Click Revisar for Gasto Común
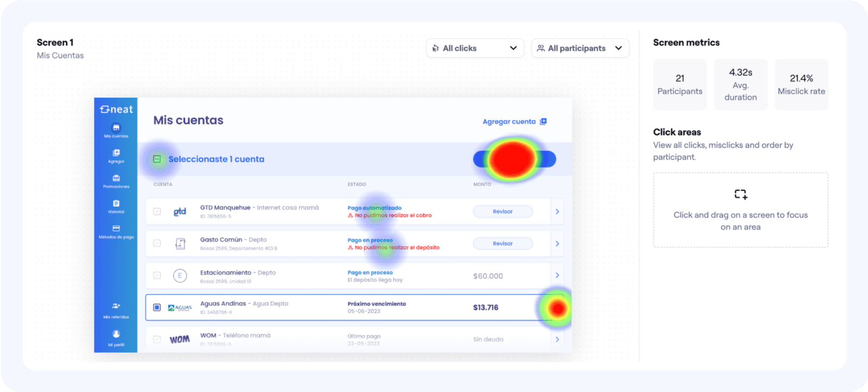868x392 pixels. click(x=503, y=244)
